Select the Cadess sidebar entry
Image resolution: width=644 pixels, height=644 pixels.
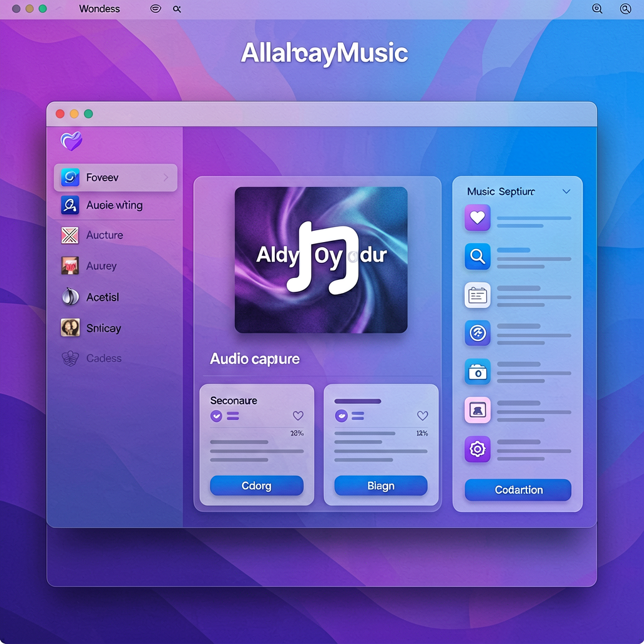(116, 358)
